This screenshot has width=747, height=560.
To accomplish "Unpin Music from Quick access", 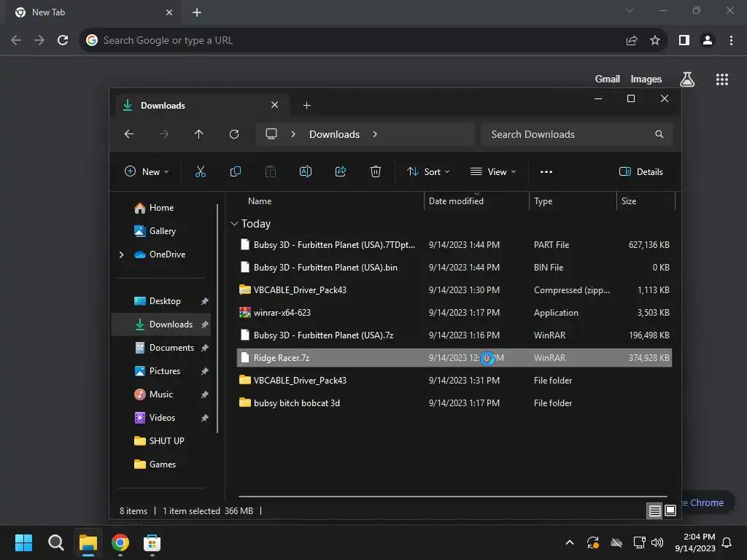I will (205, 394).
